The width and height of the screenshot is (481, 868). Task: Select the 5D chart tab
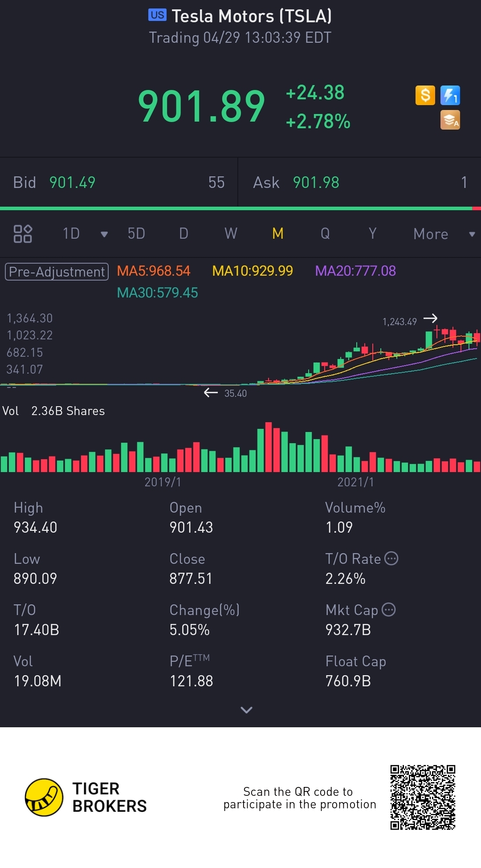[136, 233]
